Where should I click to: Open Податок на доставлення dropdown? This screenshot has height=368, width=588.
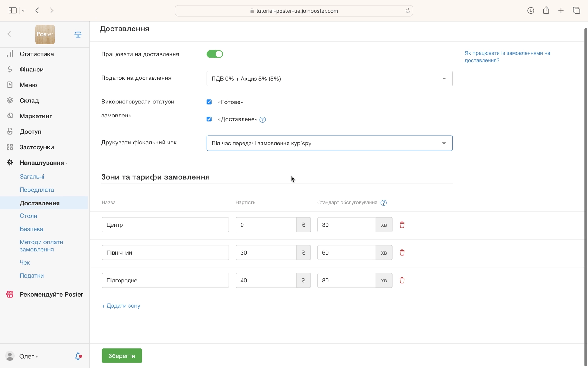point(329,79)
